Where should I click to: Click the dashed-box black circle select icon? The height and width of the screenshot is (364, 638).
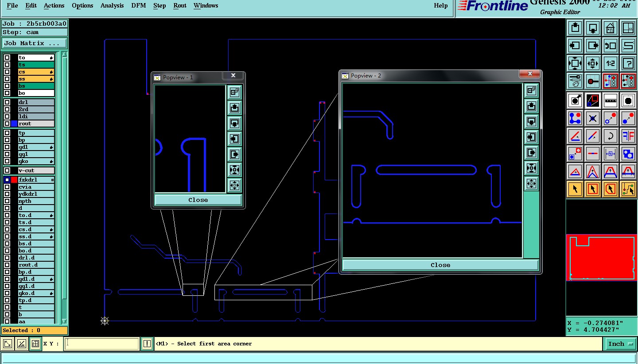coord(628,101)
